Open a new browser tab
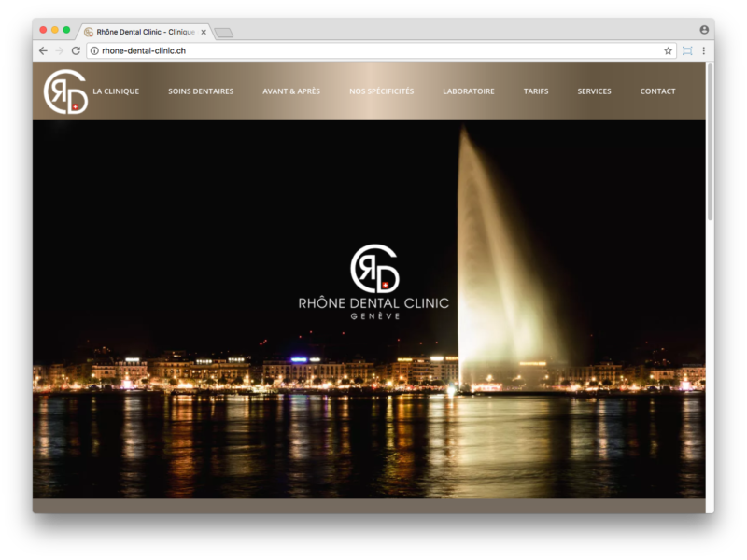 [x=223, y=33]
